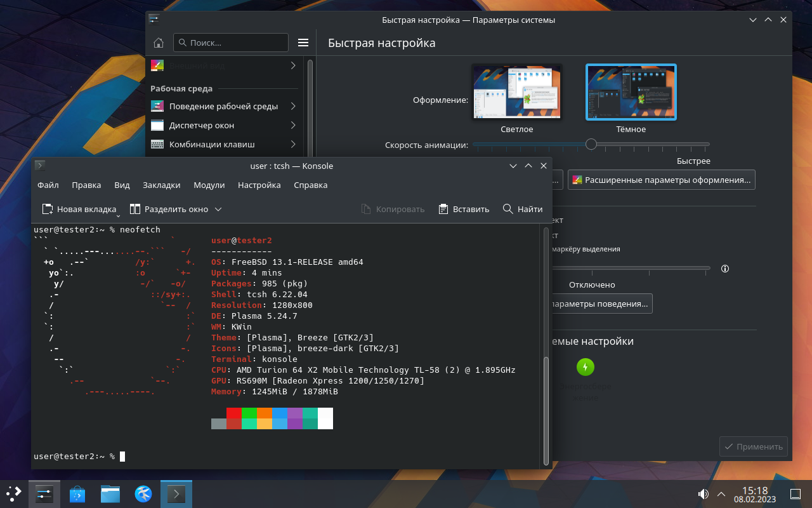This screenshot has height=508, width=812.
Task: Open Модули menu in Konsole
Action: [x=209, y=185]
